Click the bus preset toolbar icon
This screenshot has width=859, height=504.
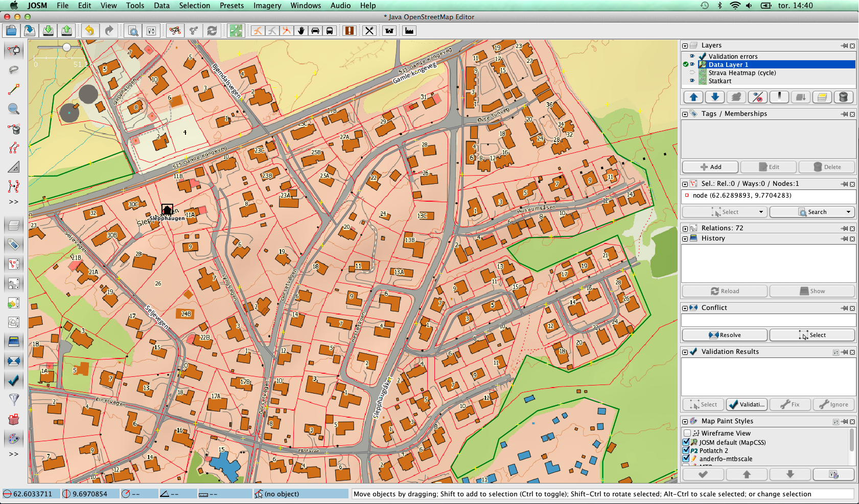pyautogui.click(x=330, y=31)
